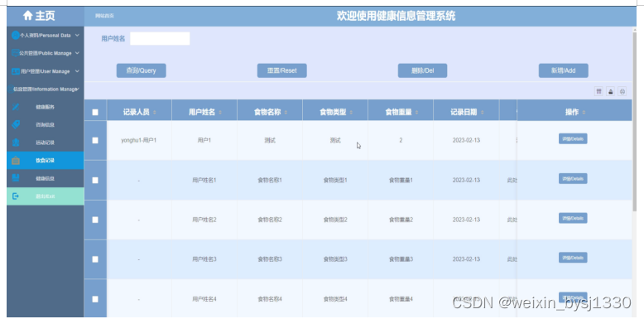Screen dimensions: 644x319
Task: Click the 食物类型2 cell
Action: [335, 220]
